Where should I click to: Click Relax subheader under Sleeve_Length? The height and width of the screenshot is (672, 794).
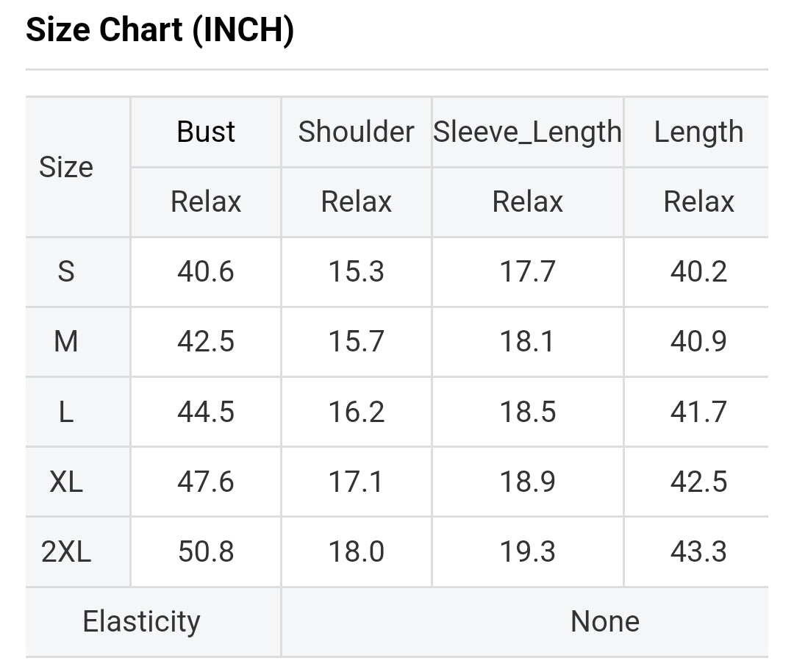(527, 202)
